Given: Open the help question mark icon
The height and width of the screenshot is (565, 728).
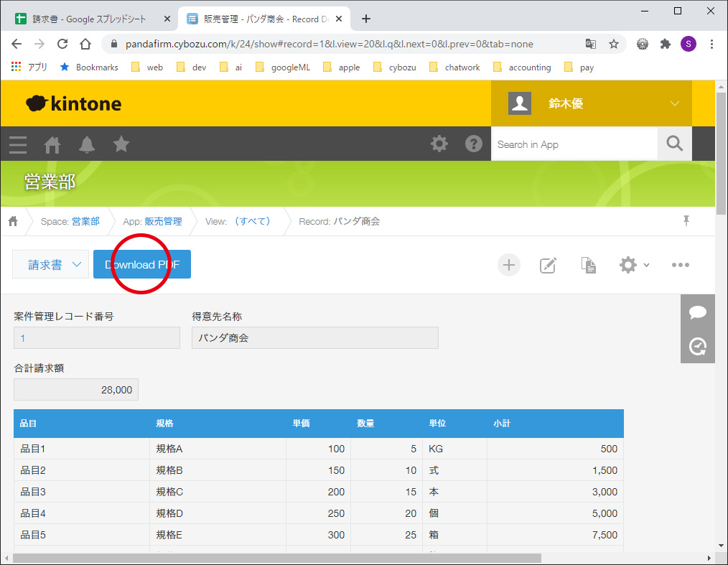Looking at the screenshot, I should click(x=474, y=144).
